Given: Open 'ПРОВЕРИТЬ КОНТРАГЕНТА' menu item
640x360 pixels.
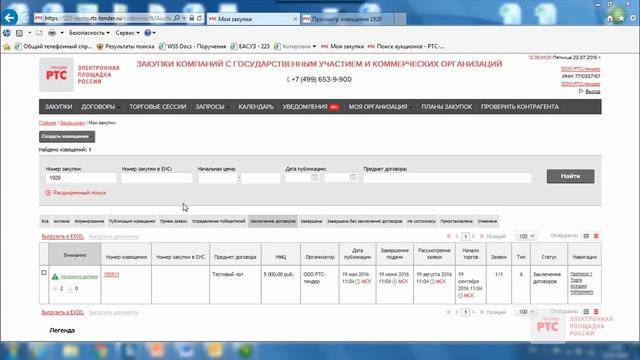Looking at the screenshot, I should (520, 107).
